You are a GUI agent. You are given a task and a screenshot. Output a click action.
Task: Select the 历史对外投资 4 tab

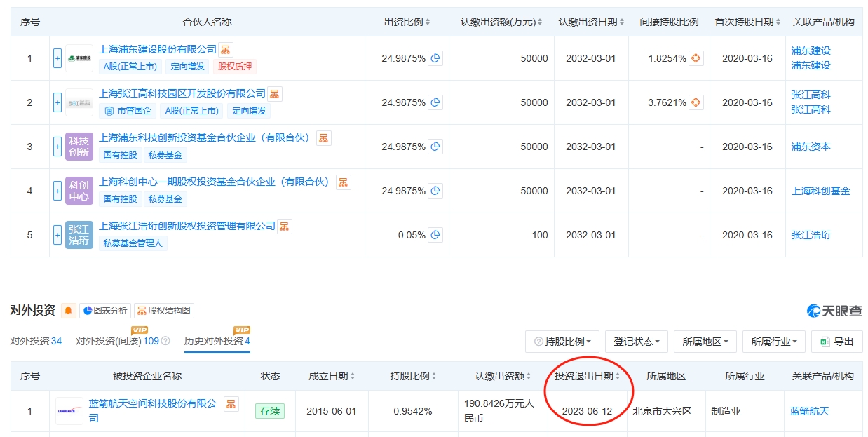tap(217, 341)
